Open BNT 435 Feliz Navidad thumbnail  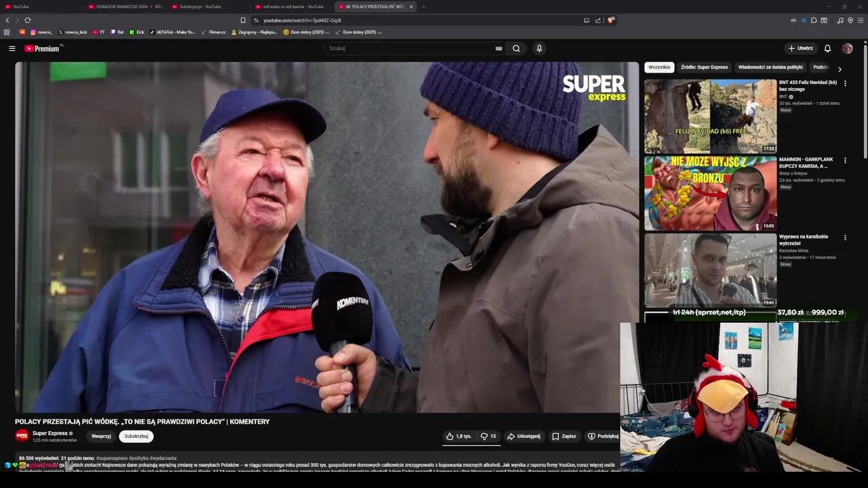(x=711, y=116)
